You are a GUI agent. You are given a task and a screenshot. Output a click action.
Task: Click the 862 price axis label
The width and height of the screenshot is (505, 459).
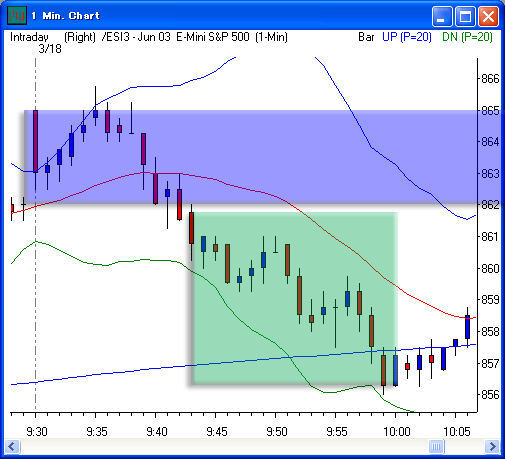click(x=490, y=204)
